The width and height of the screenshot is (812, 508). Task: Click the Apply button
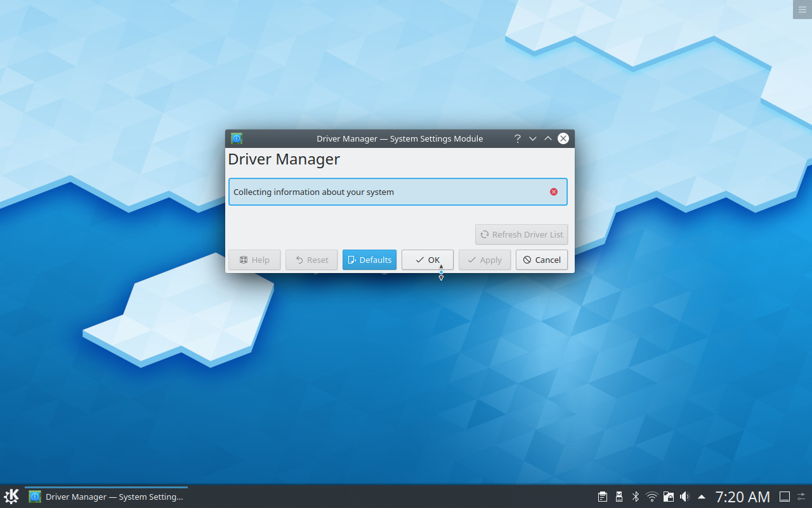click(x=485, y=260)
